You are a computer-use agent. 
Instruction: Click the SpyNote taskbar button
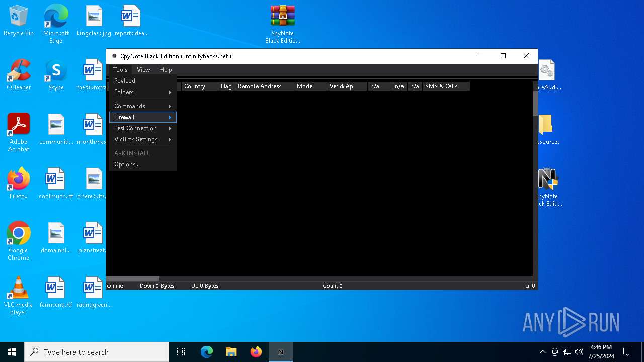point(280,352)
